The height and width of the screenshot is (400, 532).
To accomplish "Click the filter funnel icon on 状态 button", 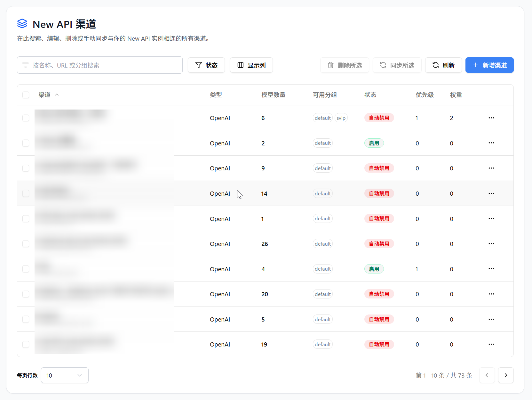I will point(199,65).
